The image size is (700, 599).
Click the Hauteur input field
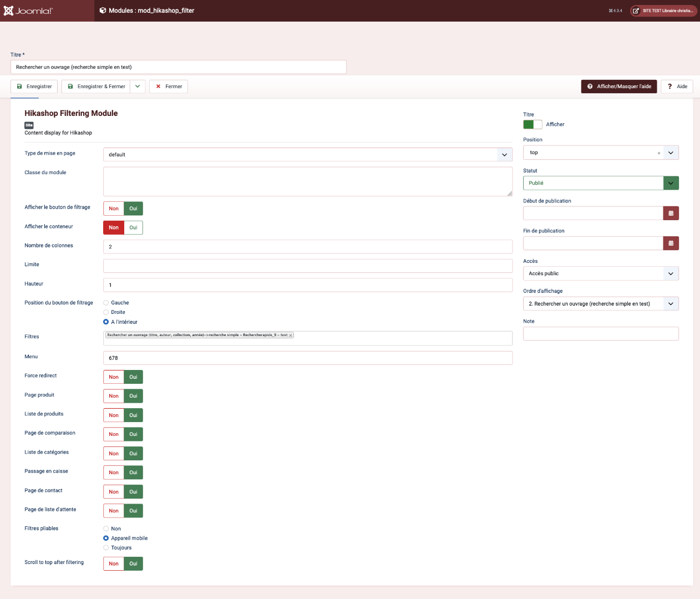pos(308,285)
